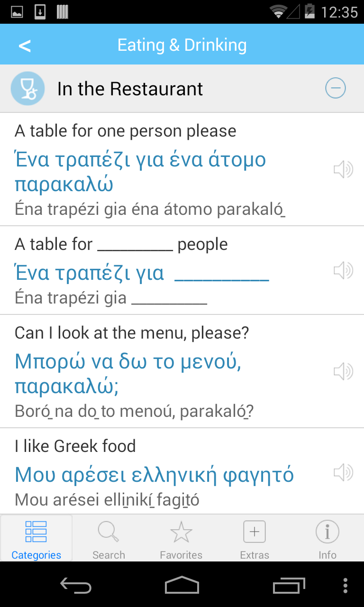Tap the 'In the Restaurant' section header
The image size is (364, 607).
[130, 89]
